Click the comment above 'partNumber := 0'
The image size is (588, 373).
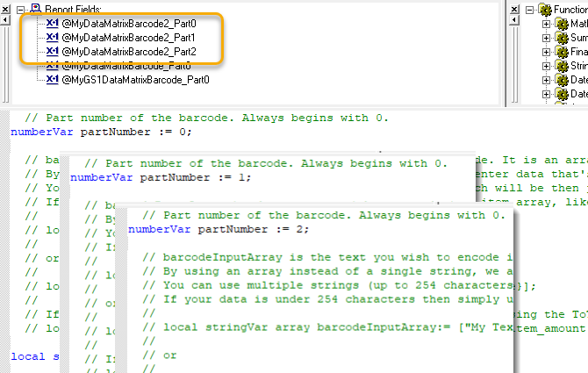click(206, 118)
